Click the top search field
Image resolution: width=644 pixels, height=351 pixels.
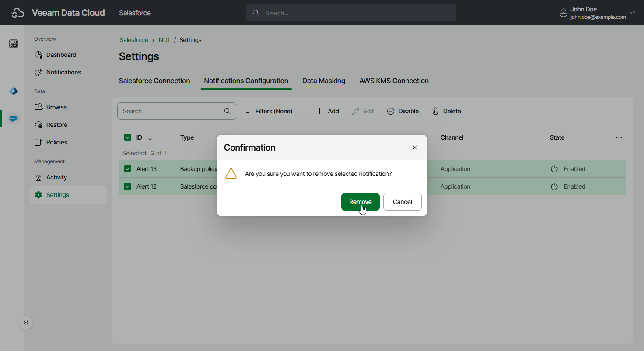point(351,13)
